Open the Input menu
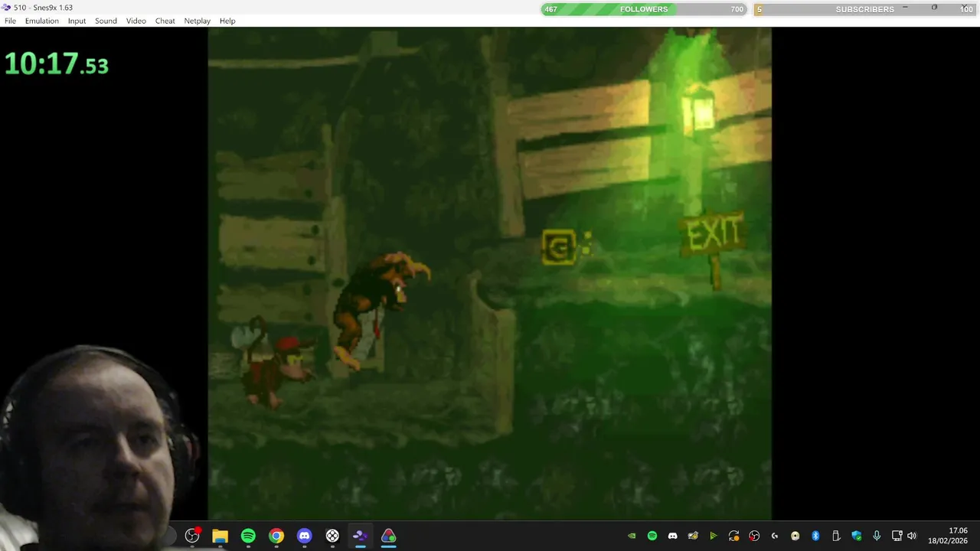Viewport: 980px width, 551px height. coord(77,21)
